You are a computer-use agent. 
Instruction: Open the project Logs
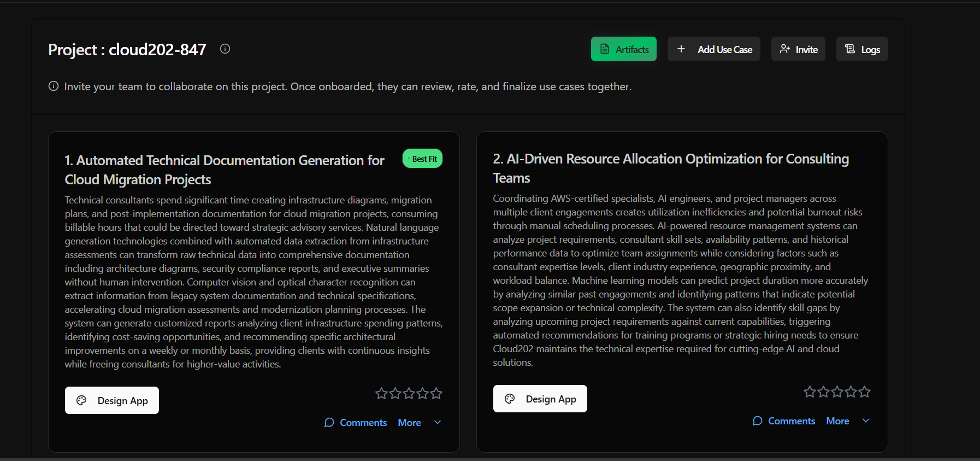tap(862, 49)
